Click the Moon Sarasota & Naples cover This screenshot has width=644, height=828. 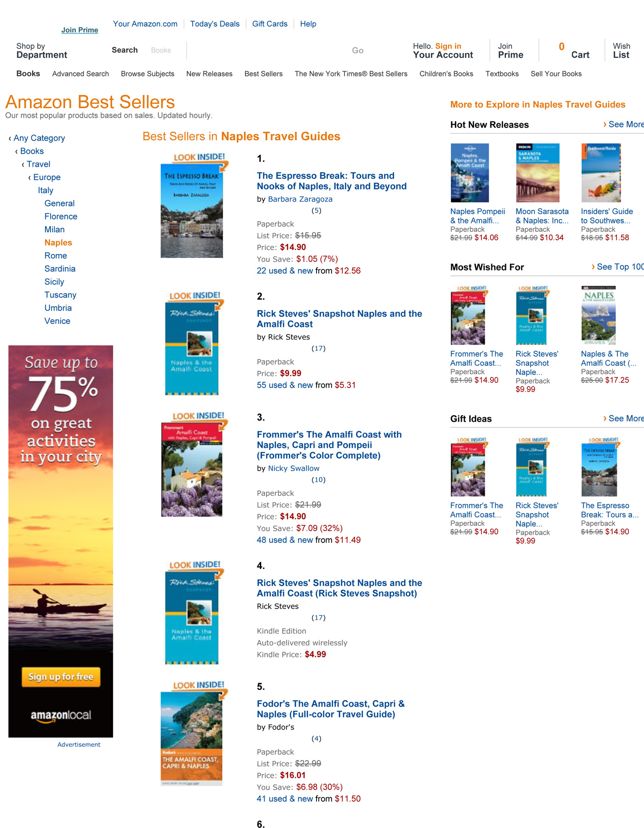tap(537, 173)
